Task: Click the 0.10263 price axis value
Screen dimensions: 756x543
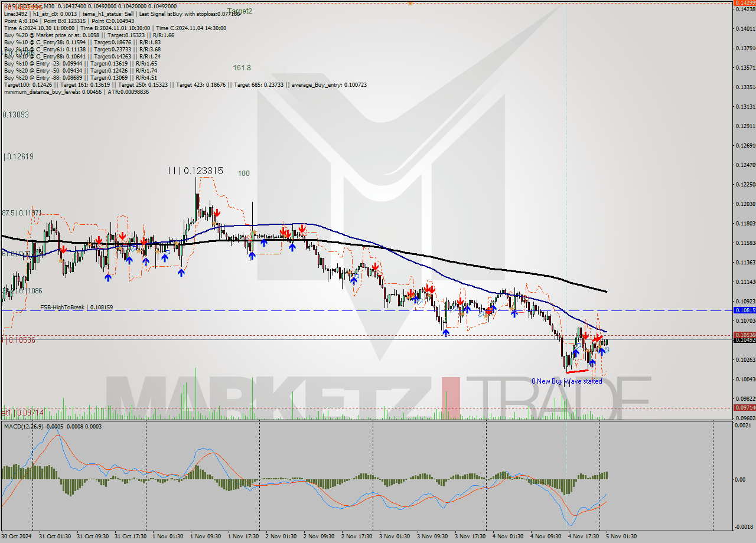Action: coord(745,360)
